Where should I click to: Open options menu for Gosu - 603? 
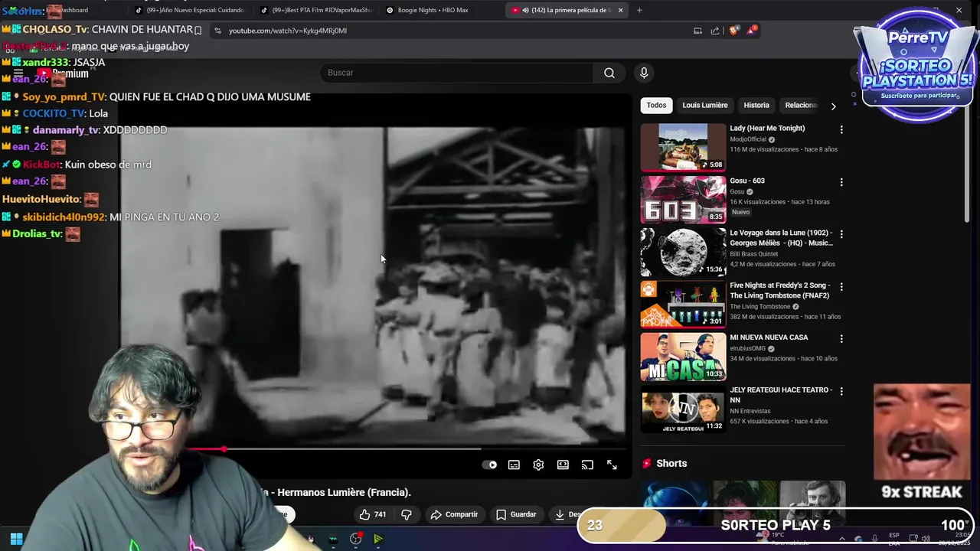[x=841, y=182]
